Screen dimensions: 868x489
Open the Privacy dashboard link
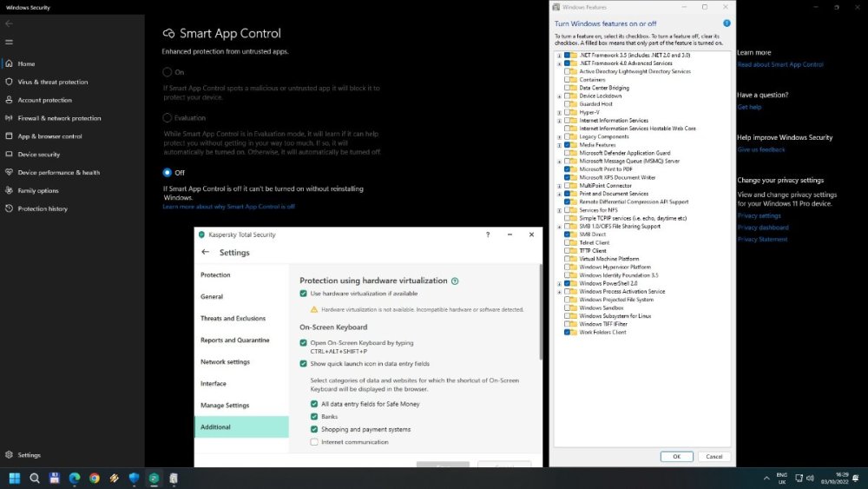coord(762,228)
